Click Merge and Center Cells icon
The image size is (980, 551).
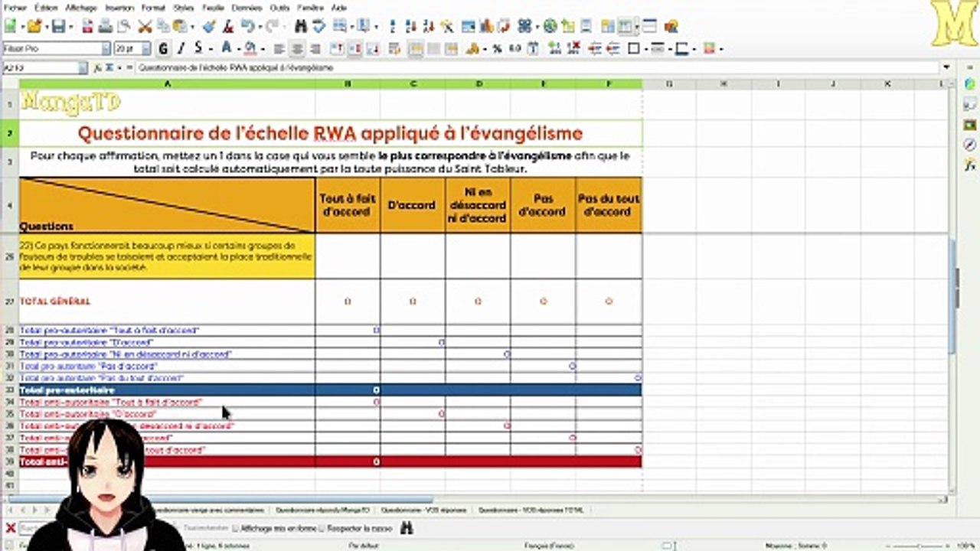[x=415, y=49]
